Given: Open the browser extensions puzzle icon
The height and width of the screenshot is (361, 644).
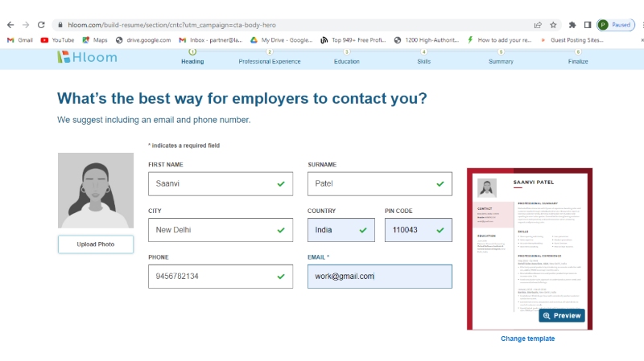Looking at the screenshot, I should click(x=572, y=25).
